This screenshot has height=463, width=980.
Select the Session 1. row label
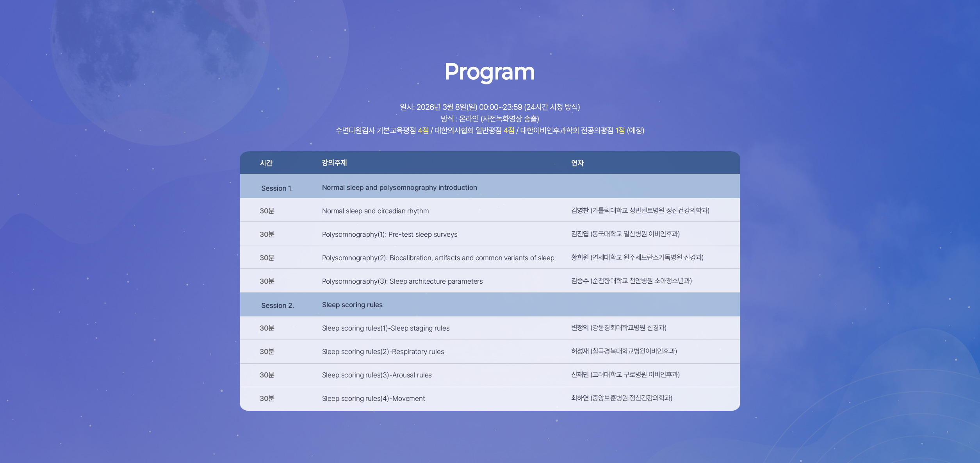click(277, 188)
